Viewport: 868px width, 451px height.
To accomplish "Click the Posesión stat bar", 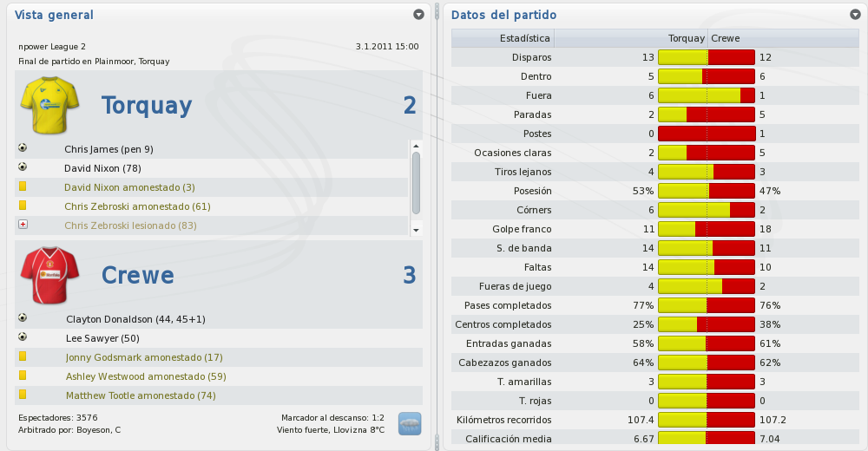I will coord(707,191).
